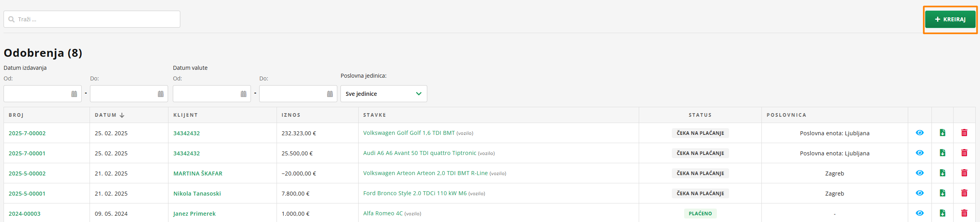The image size is (980, 222).
Task: View credit note 2025-7-00002 with eye icon
Action: [920, 133]
